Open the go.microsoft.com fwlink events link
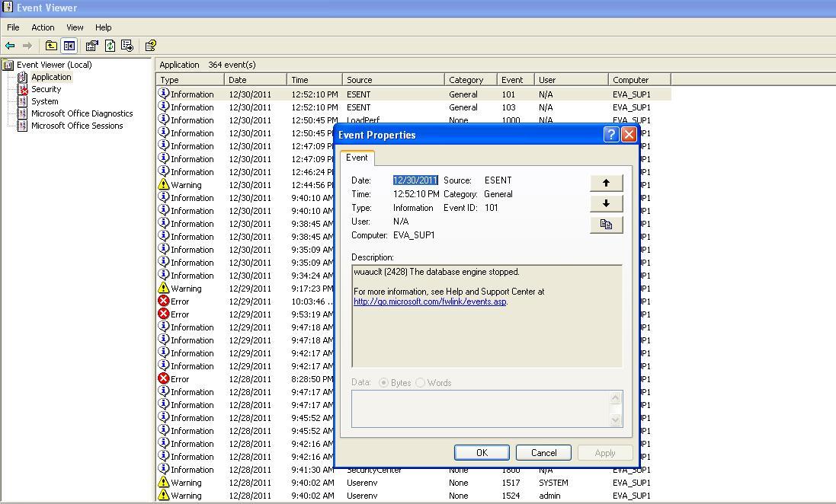 pos(430,301)
